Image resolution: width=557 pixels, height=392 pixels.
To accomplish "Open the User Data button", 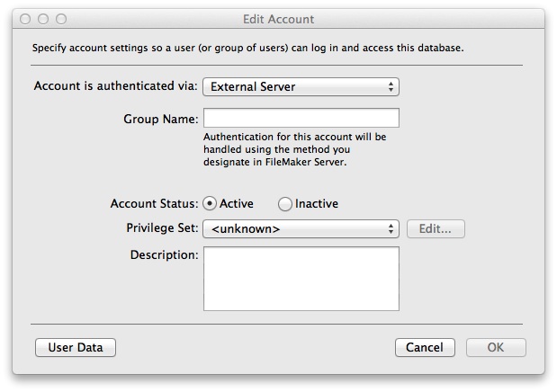I will (x=76, y=348).
